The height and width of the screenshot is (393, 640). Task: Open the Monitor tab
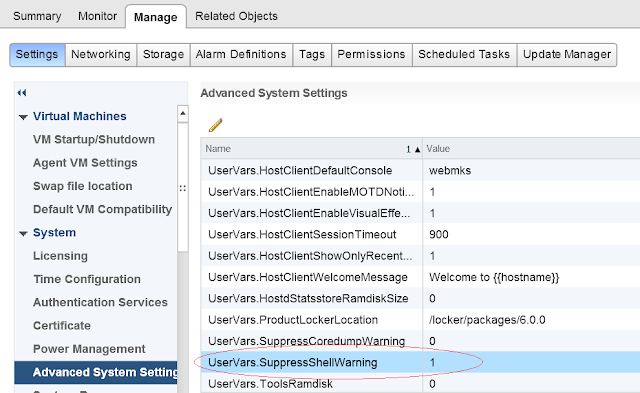98,16
